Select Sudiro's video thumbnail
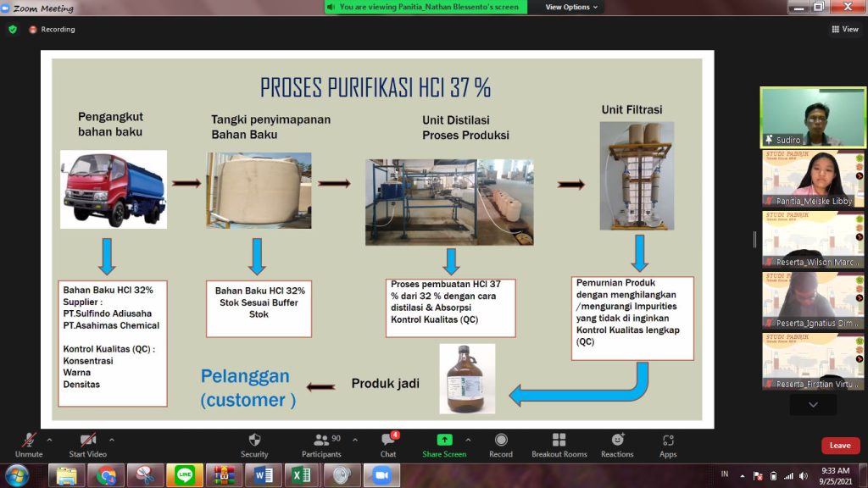 (813, 118)
